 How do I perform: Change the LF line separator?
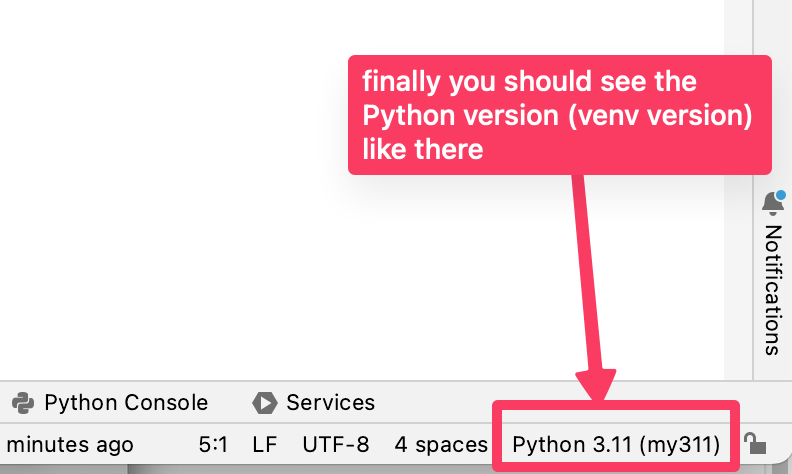[x=264, y=444]
